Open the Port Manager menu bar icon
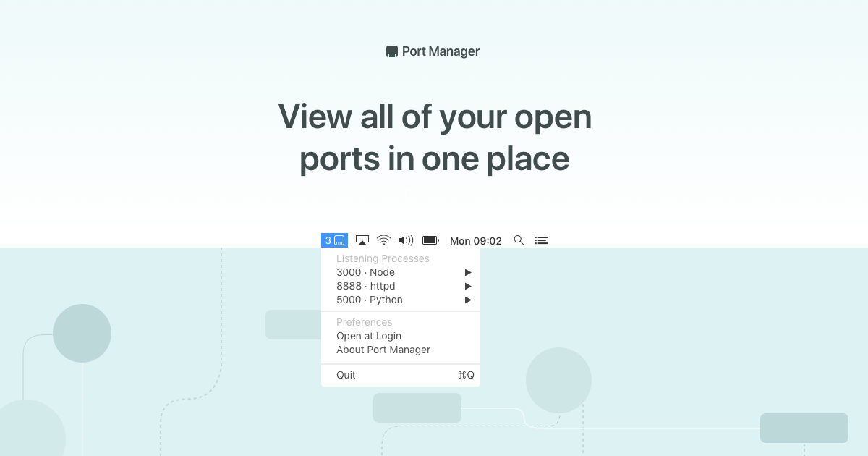The image size is (868, 456). pyautogui.click(x=335, y=240)
